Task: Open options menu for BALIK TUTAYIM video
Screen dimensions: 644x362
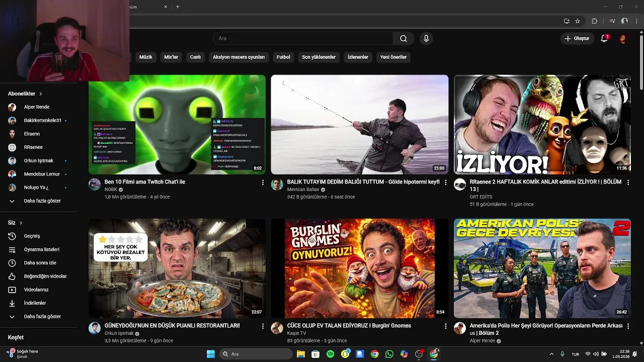Action: tap(445, 183)
